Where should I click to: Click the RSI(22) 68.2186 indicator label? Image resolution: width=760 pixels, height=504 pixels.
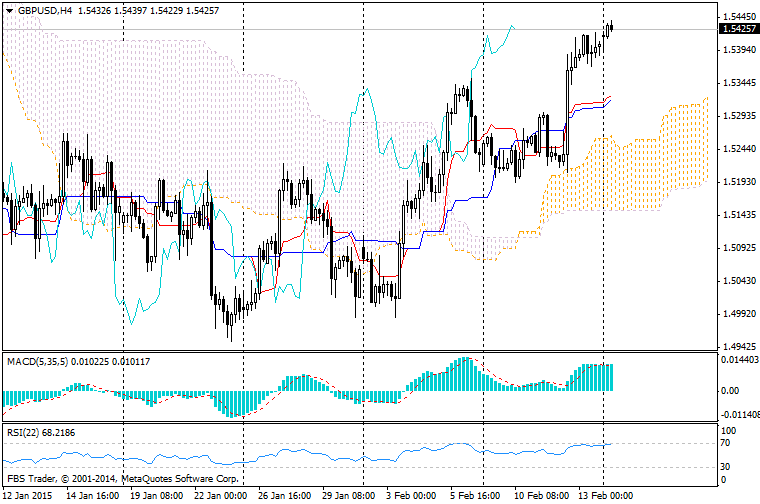click(41, 432)
